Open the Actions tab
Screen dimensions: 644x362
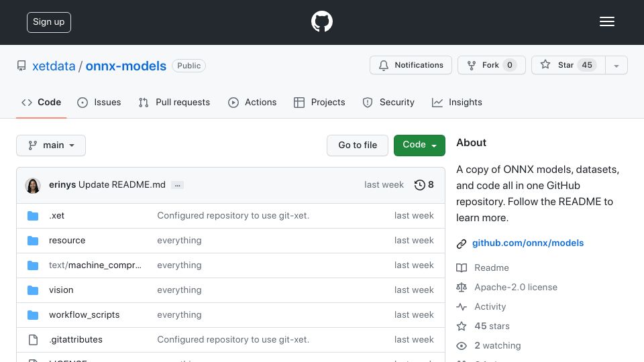click(x=252, y=102)
